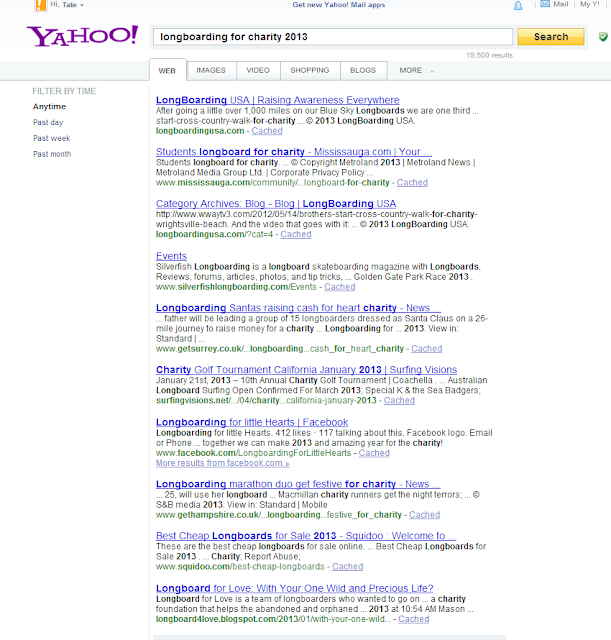Viewport: 611px width, 640px height.
Task: Open Cached link for facebook.com result
Action: (374, 453)
